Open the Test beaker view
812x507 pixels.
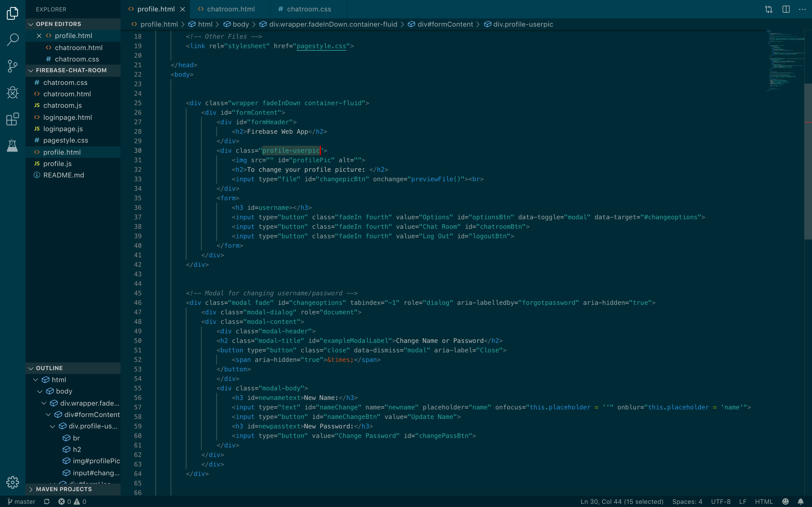(x=12, y=145)
